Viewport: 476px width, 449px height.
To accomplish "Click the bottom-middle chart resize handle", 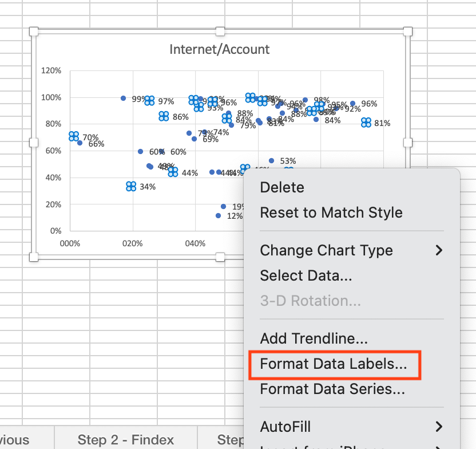I will point(220,257).
